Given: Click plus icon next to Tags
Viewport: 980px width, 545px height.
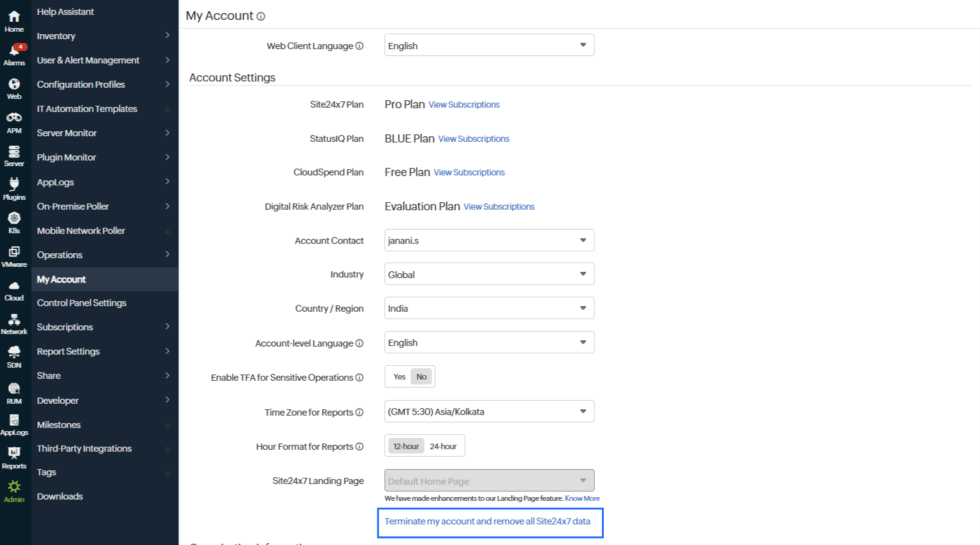Looking at the screenshot, I should pos(167,473).
